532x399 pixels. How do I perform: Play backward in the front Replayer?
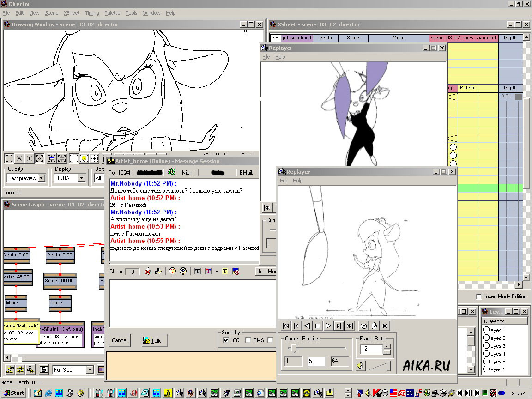307,326
